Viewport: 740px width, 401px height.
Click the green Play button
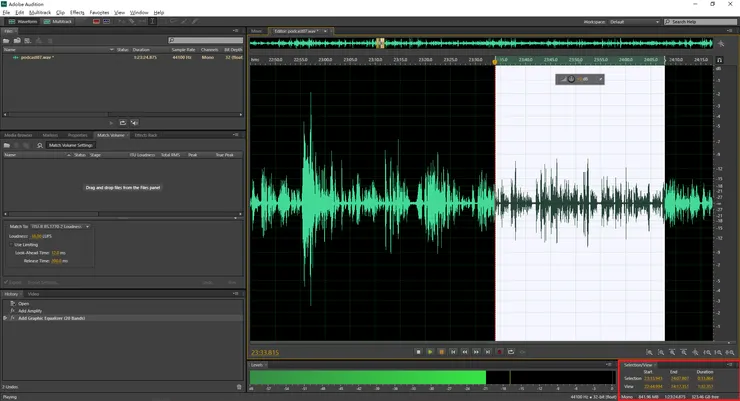pos(430,352)
